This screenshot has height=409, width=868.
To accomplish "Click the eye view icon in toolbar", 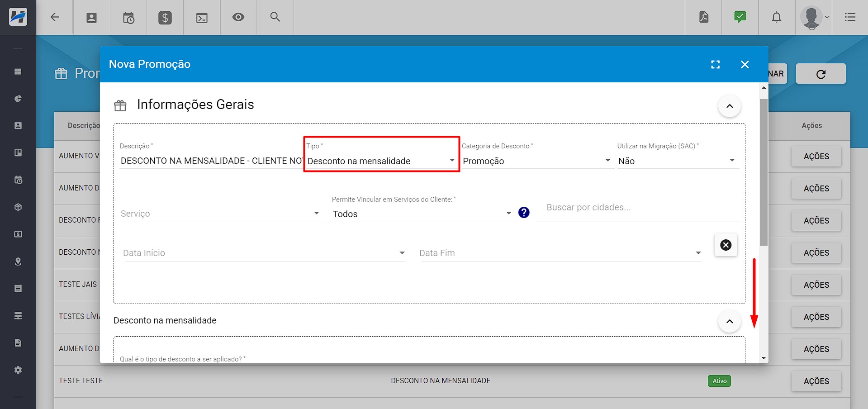I will [238, 17].
